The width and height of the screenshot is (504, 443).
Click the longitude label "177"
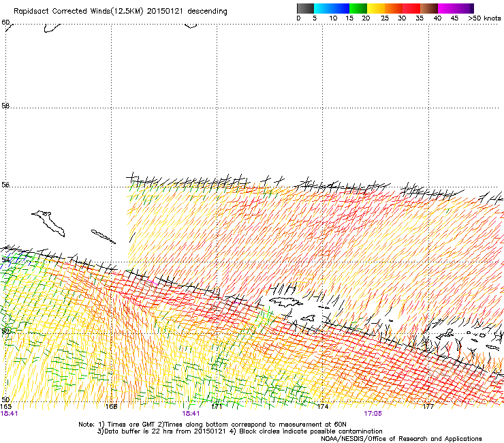(428, 406)
